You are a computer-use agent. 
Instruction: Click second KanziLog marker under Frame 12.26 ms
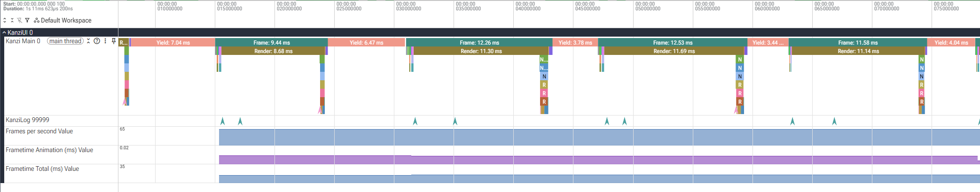click(x=455, y=121)
